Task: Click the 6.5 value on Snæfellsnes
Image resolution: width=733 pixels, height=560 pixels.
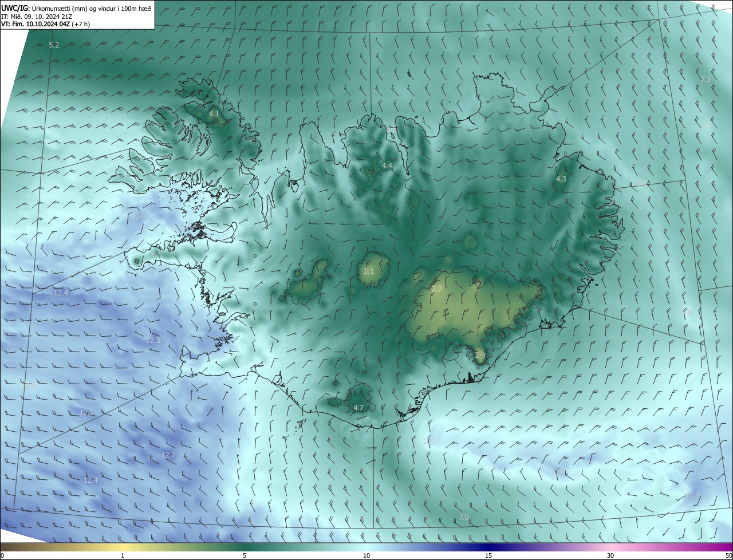Action: click(156, 254)
